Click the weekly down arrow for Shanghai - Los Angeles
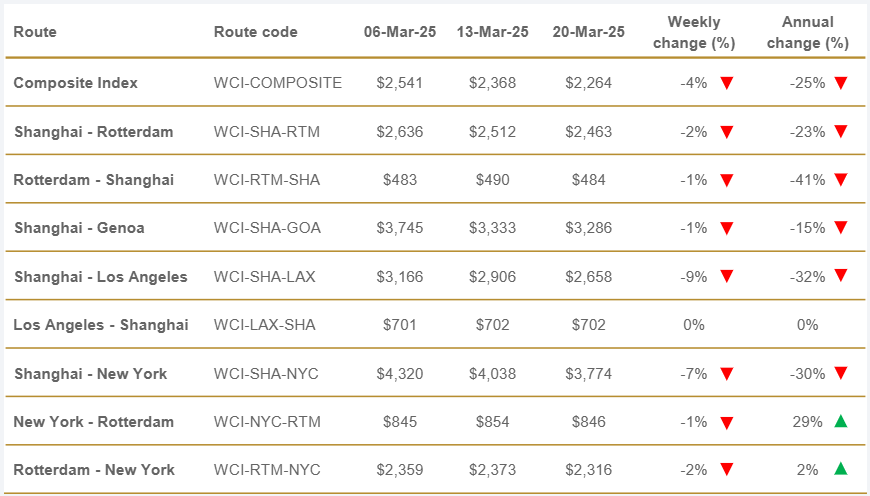This screenshot has width=870, height=496. (727, 277)
